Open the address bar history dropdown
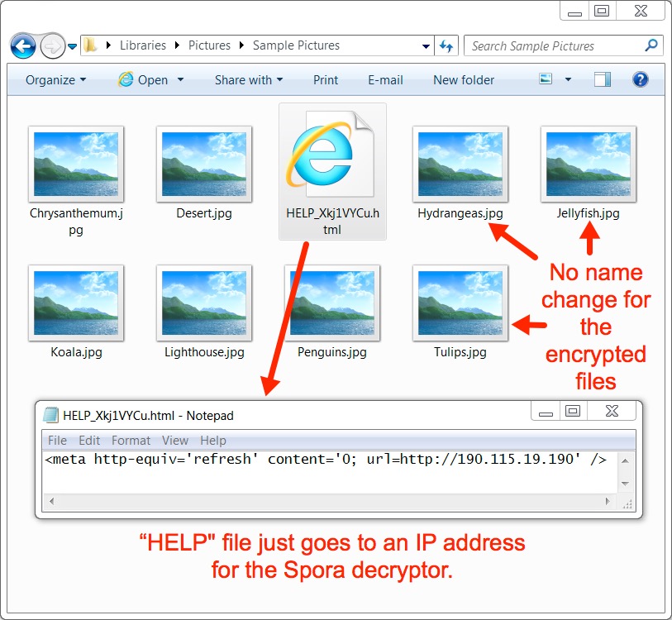 [426, 45]
